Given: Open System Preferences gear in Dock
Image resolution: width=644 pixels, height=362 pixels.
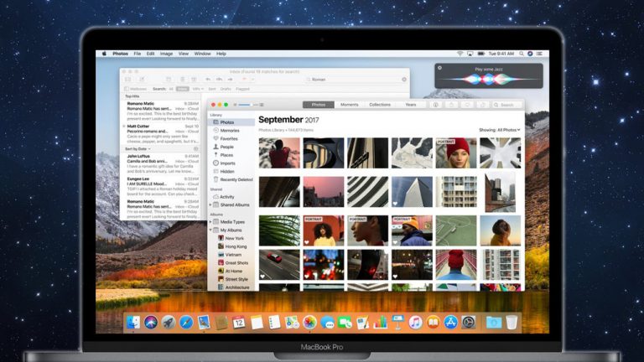Looking at the screenshot, I should click(x=468, y=322).
